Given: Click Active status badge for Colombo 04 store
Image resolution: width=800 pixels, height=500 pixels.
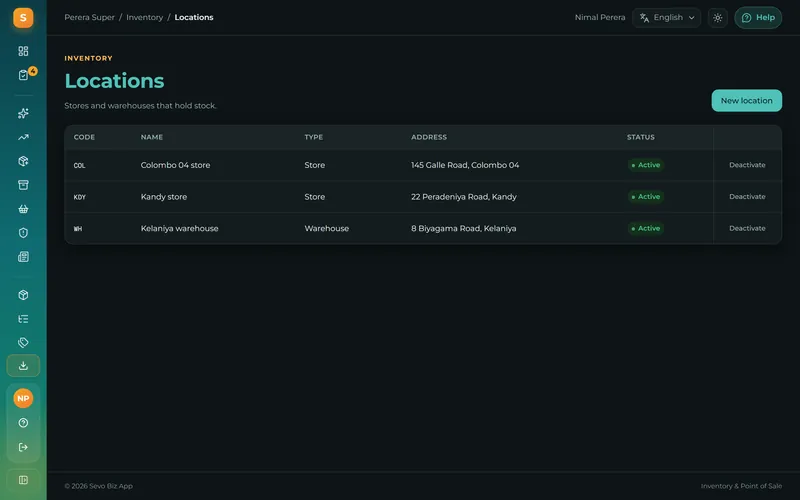Looking at the screenshot, I should point(646,165).
